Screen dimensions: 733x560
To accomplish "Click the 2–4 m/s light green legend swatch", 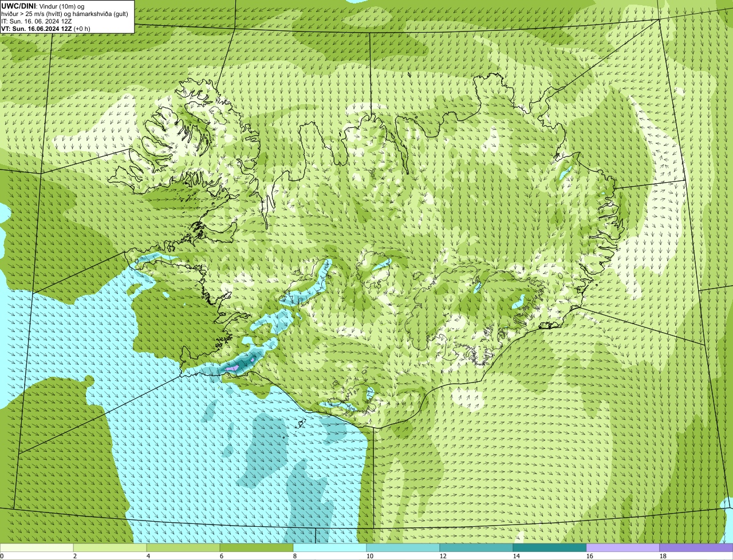I will pos(110,548).
